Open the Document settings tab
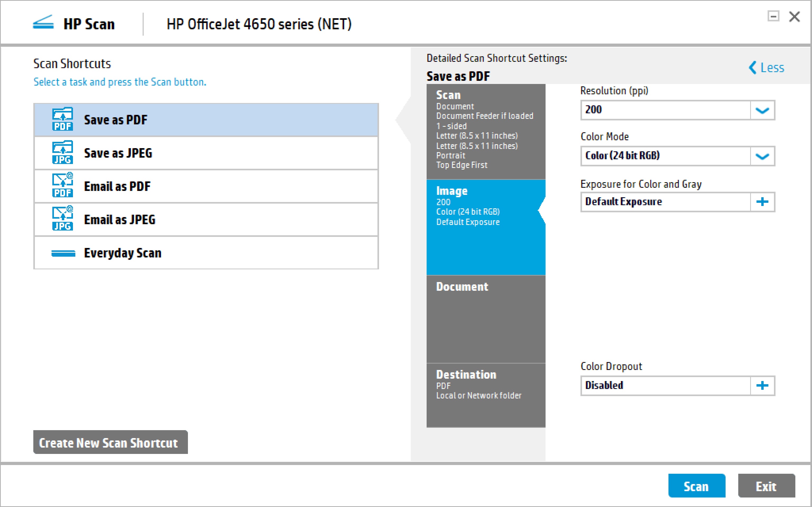 click(486, 318)
